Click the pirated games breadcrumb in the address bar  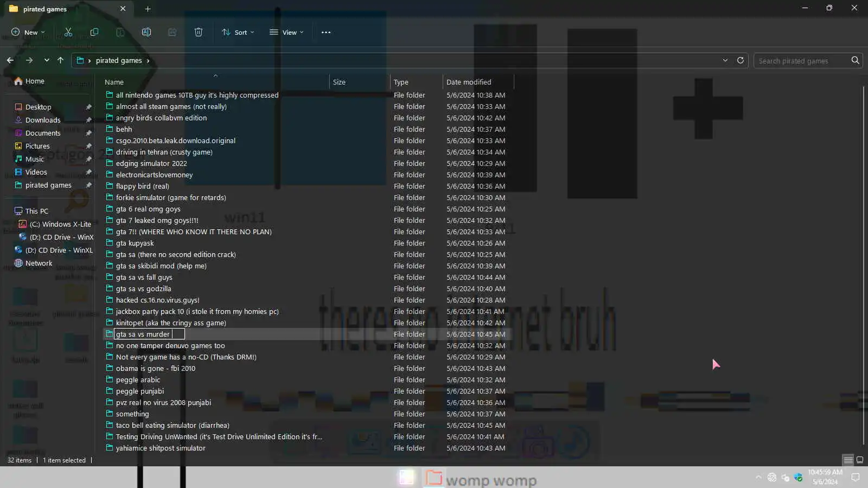[119, 61]
